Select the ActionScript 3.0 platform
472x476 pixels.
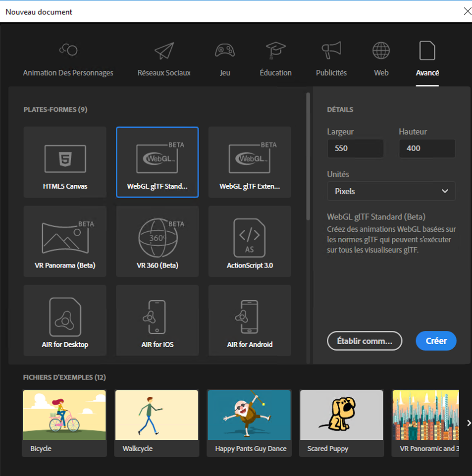pos(249,241)
